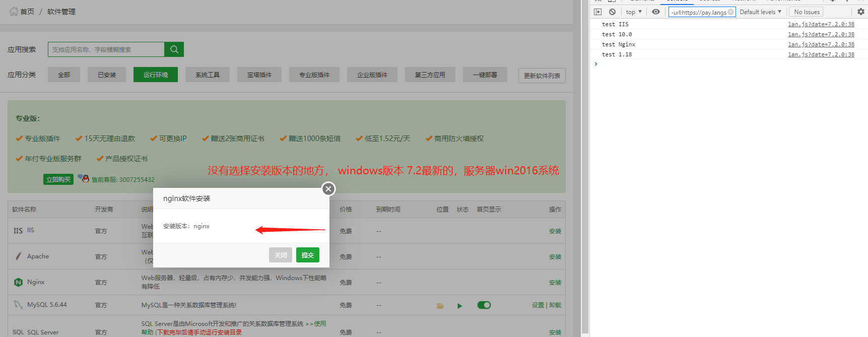Select the 企业版插件 category tab
Screen dimensions: 868x337
(372, 75)
